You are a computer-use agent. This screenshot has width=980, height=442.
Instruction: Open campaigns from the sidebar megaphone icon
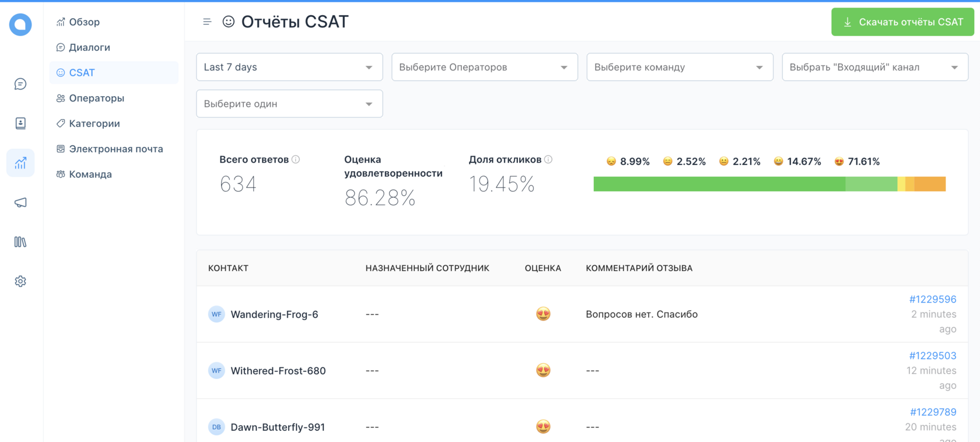tap(20, 202)
